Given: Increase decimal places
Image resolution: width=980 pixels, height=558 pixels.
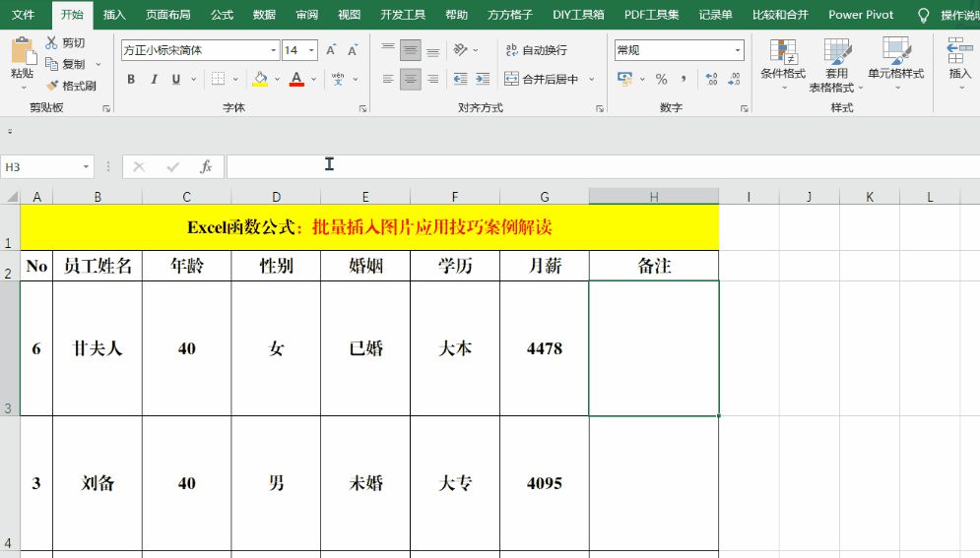Looking at the screenshot, I should pyautogui.click(x=711, y=79).
